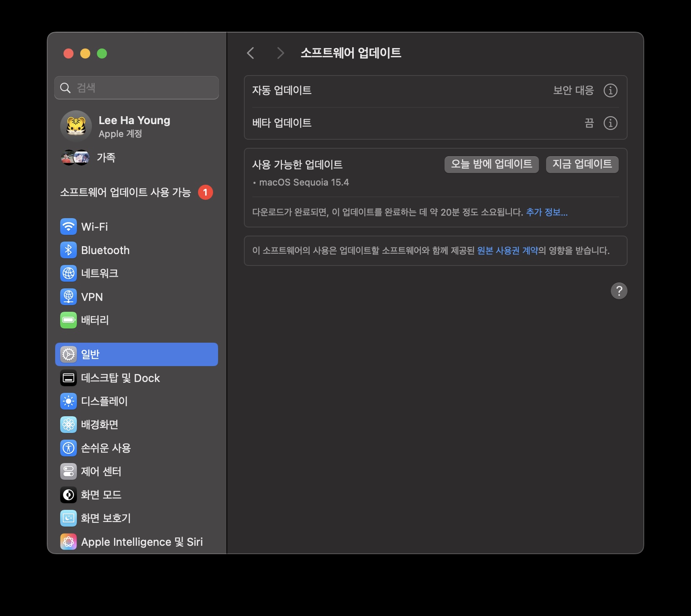691x616 pixels.
Task: Click the red update badge 1
Action: (x=205, y=192)
